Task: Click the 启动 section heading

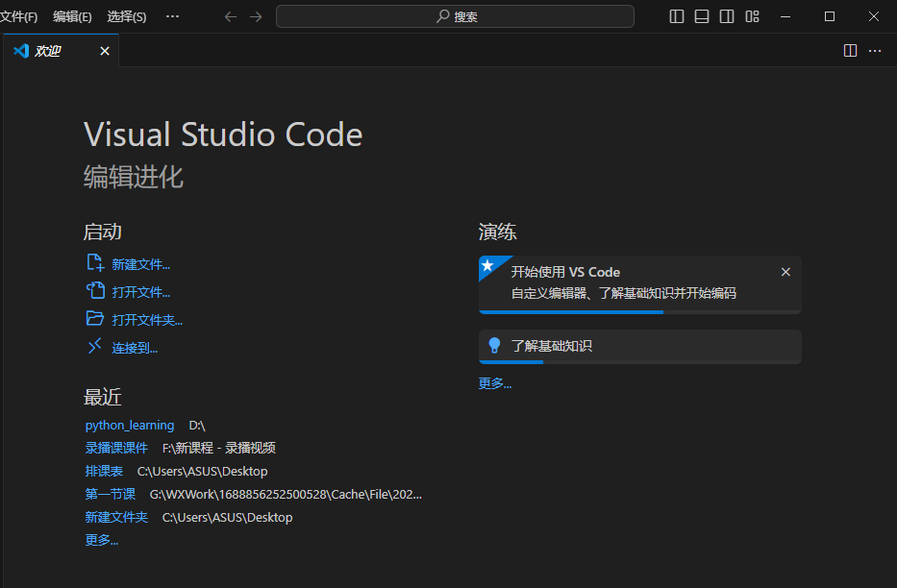Action: pos(103,232)
